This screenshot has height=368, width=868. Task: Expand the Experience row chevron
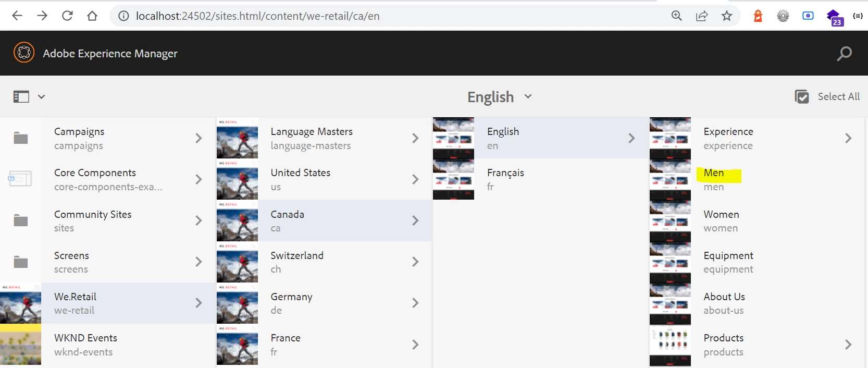848,138
